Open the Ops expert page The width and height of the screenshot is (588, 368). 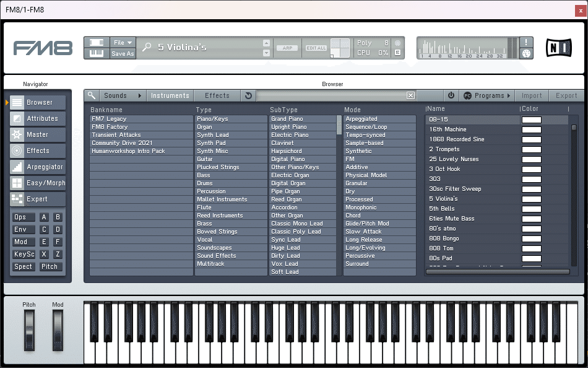24,217
